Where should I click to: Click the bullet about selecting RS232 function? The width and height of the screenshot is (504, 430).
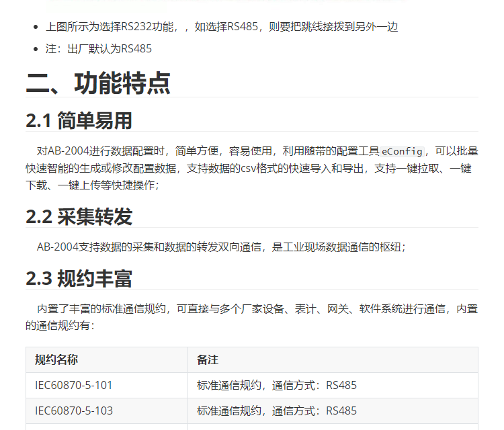tap(222, 27)
